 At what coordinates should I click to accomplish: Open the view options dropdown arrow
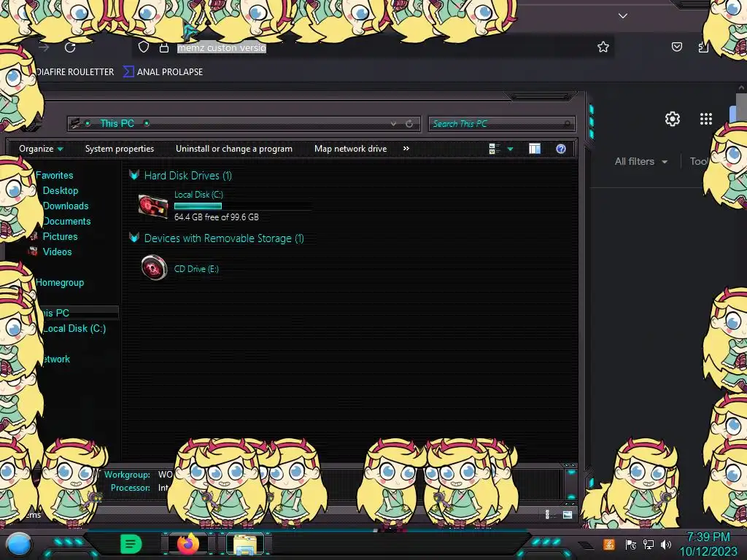click(x=510, y=149)
